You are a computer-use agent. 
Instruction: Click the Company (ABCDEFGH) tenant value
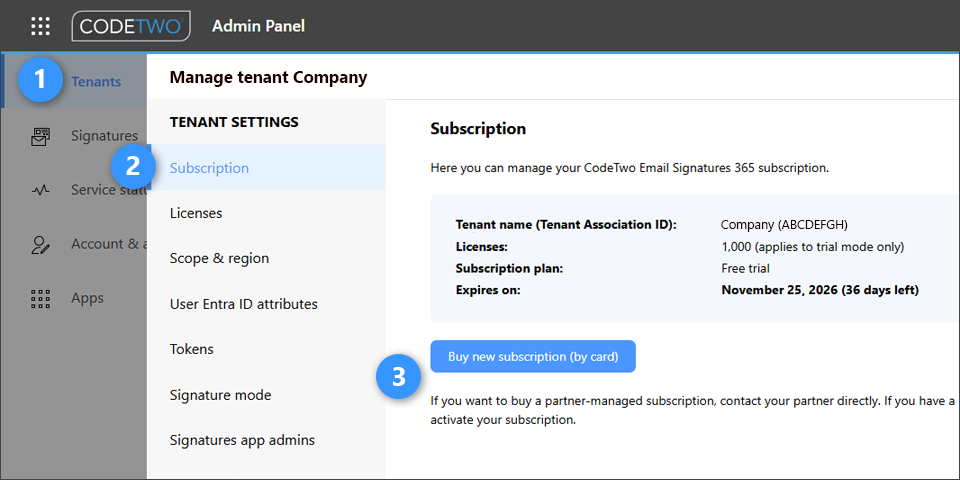[784, 225]
